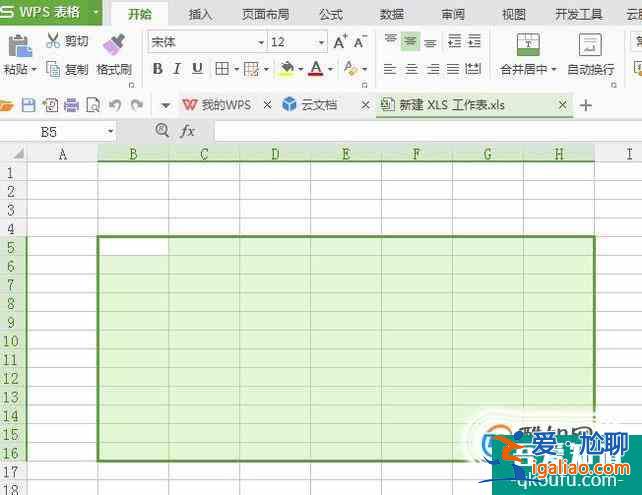Toggle underline formatting U
The height and width of the screenshot is (495, 642).
coord(197,69)
